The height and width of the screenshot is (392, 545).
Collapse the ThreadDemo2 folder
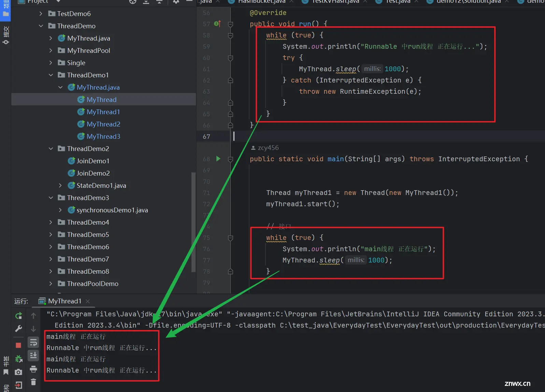(51, 149)
